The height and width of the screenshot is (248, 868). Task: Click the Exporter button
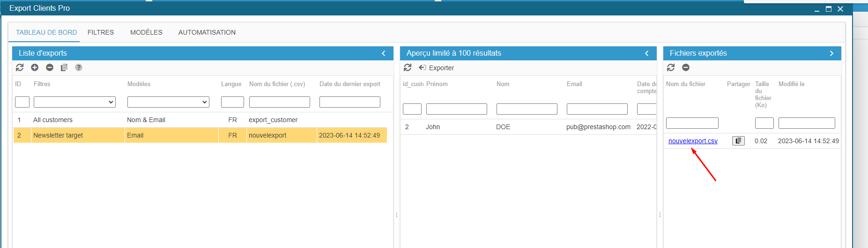point(437,68)
